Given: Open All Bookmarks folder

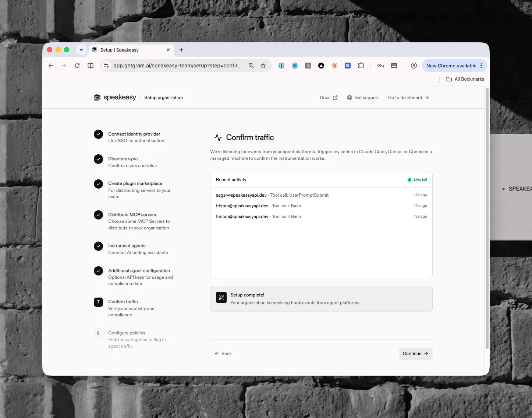Looking at the screenshot, I should [465, 79].
